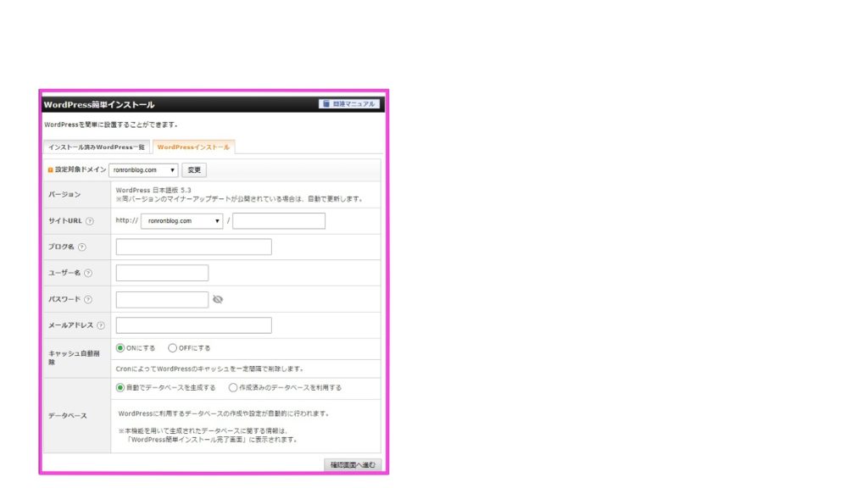Toggle password visibility eye icon
This screenshot has width=868, height=488.
click(218, 299)
